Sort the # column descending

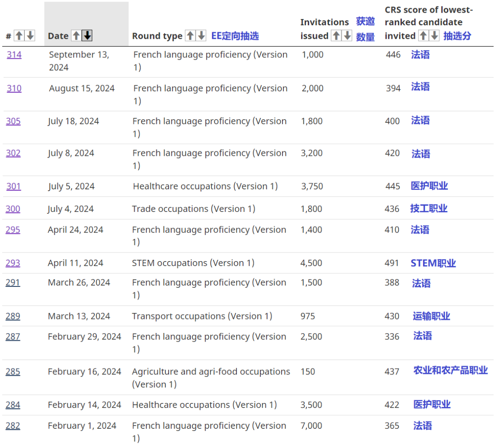click(30, 35)
